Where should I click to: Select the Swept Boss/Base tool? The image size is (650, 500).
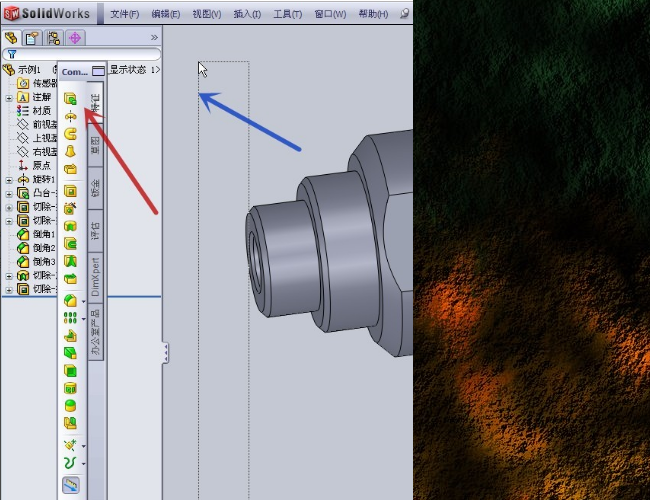click(70, 134)
